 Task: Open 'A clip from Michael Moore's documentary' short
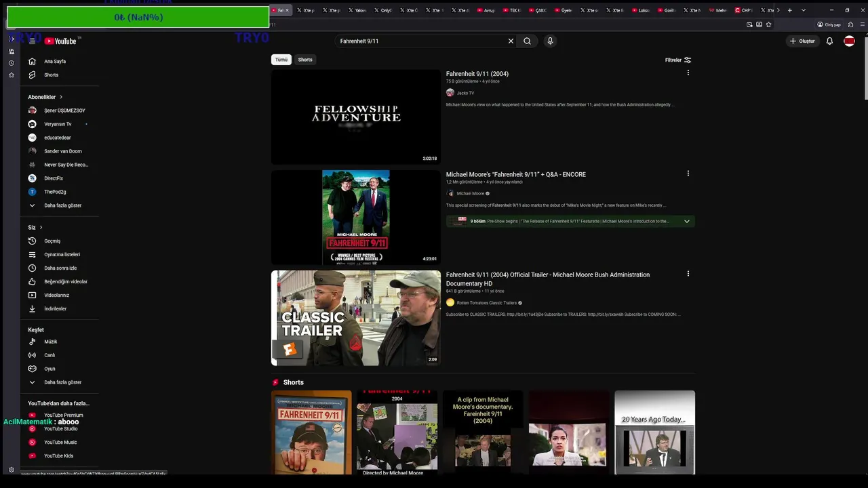click(483, 432)
